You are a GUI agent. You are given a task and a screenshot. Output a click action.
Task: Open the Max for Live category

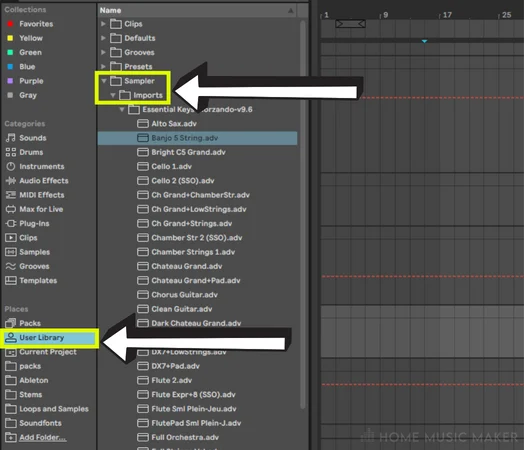(x=34, y=209)
